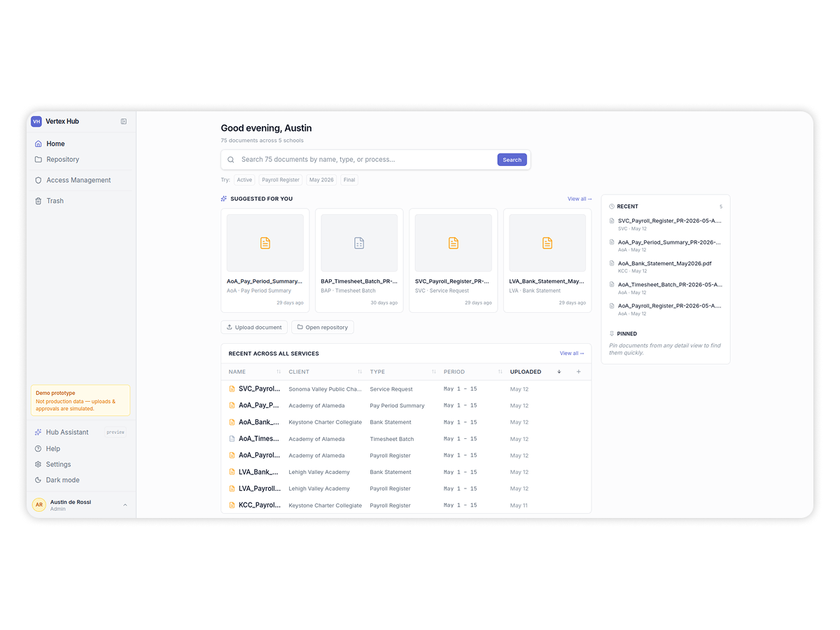
Task: Click the file icon of KCC_Payrol... table row
Action: click(232, 505)
